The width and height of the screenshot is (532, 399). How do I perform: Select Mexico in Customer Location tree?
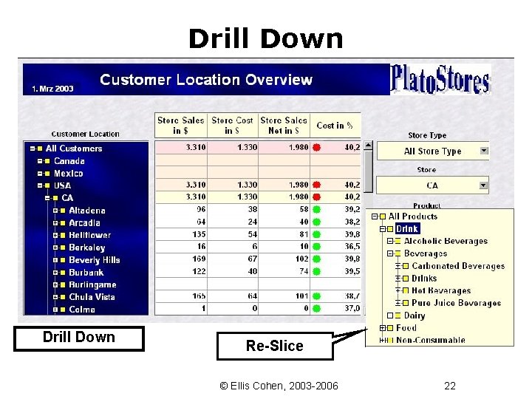[x=69, y=174]
